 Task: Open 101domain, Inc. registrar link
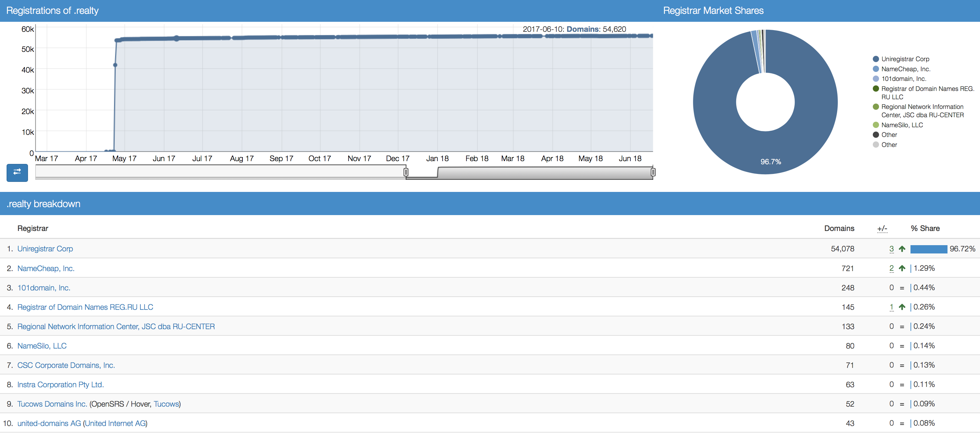pos(44,288)
